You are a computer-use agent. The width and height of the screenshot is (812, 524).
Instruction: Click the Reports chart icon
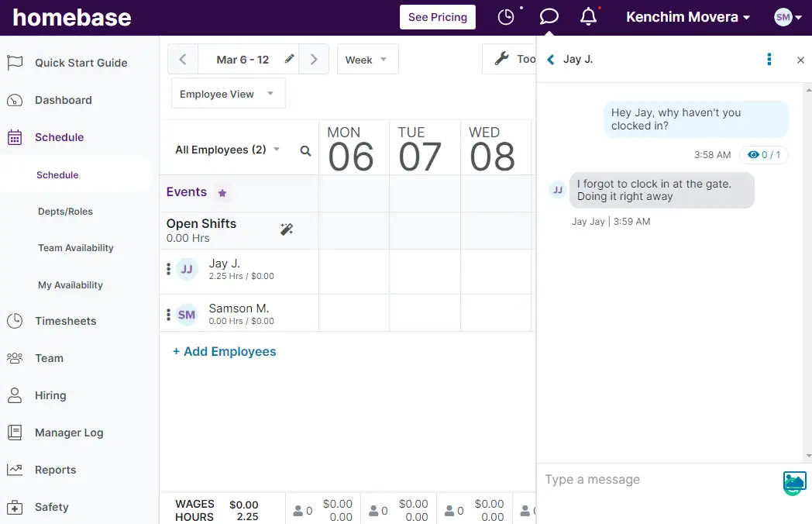(x=15, y=470)
